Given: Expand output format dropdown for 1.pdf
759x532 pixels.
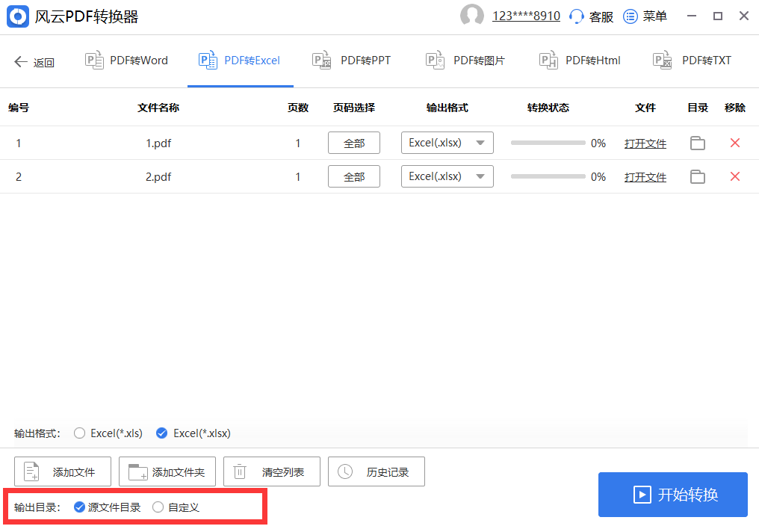Looking at the screenshot, I should [447, 143].
